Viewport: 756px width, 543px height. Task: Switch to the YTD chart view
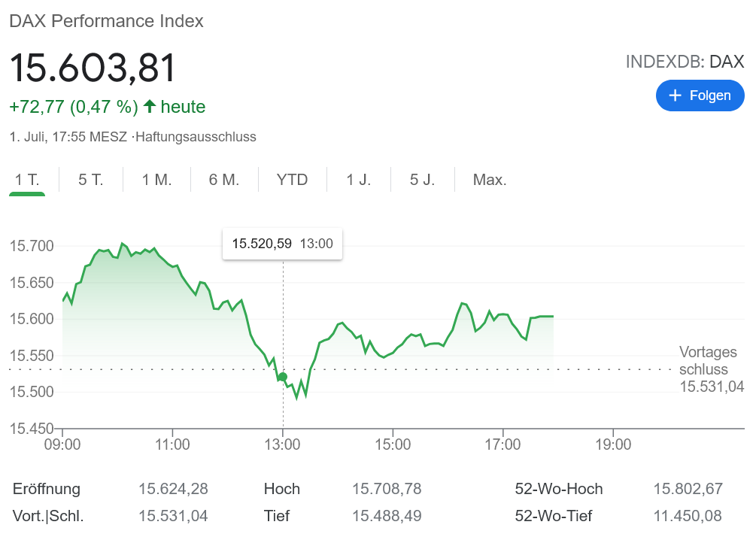(x=292, y=180)
